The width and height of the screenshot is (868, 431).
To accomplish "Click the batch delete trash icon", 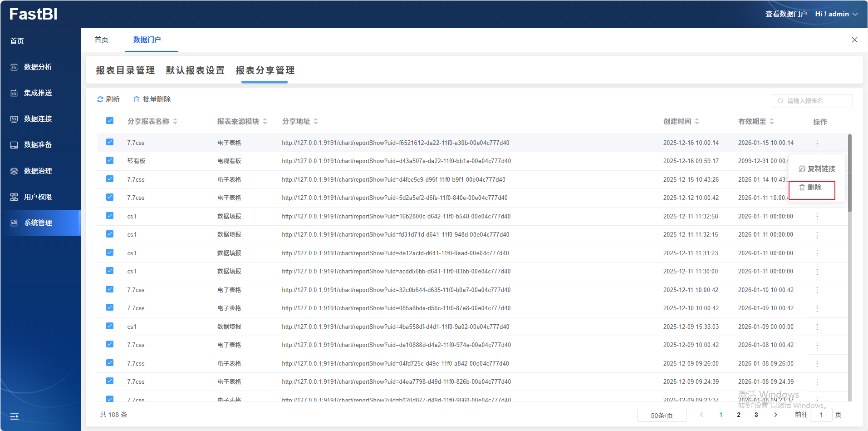I will pyautogui.click(x=137, y=99).
